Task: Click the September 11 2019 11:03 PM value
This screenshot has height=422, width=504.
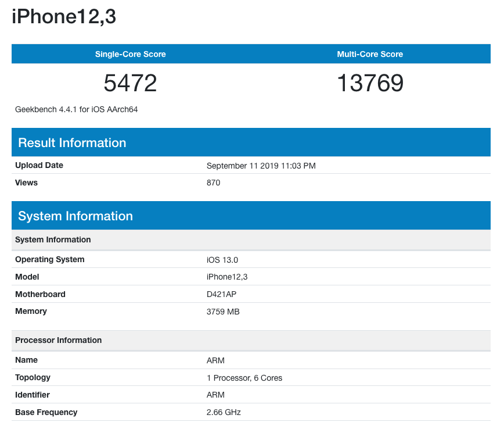Action: (261, 166)
